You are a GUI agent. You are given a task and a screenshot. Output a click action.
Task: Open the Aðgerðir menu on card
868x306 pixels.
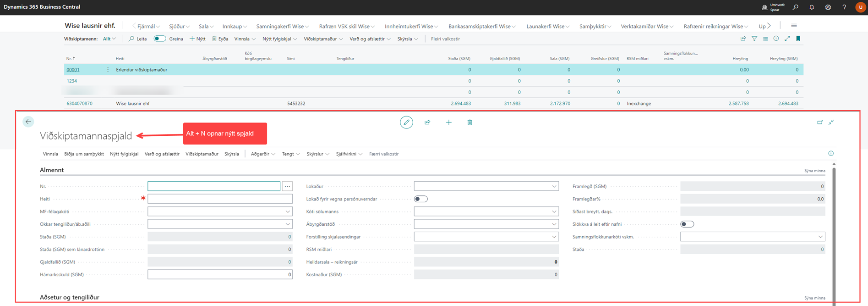coord(262,154)
